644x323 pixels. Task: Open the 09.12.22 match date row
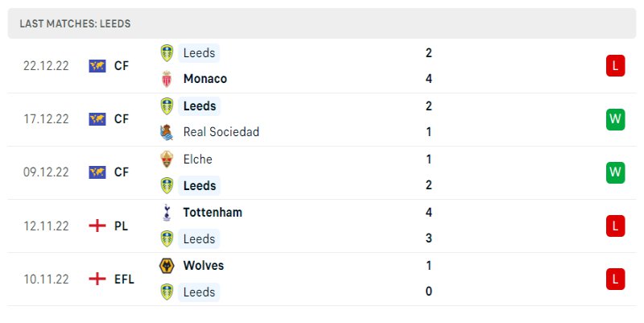coord(46,172)
